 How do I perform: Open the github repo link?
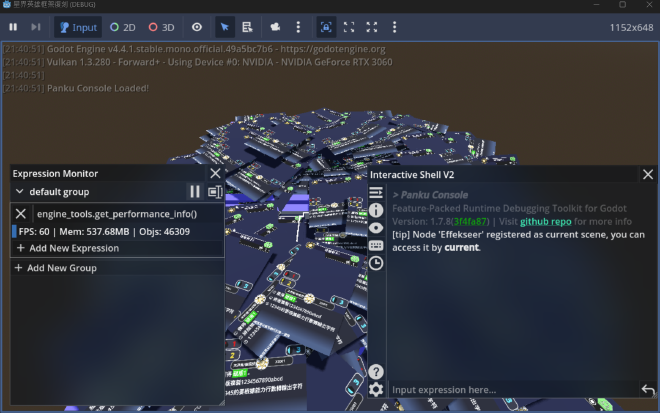pyautogui.click(x=546, y=221)
